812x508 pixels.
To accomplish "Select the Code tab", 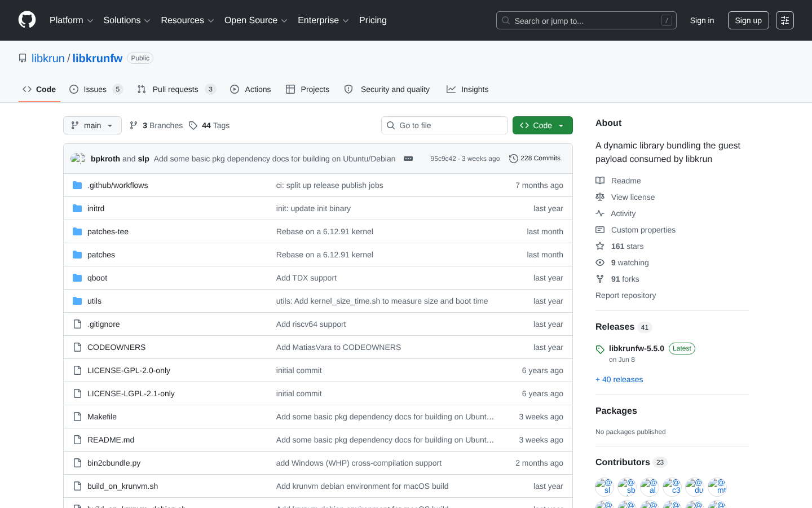I will pyautogui.click(x=39, y=89).
